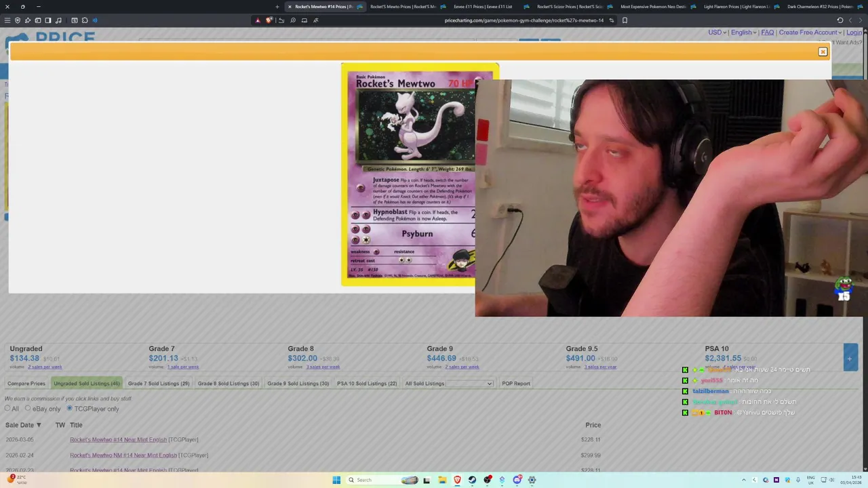
Task: Open File Explorer from the taskbar
Action: (442, 480)
